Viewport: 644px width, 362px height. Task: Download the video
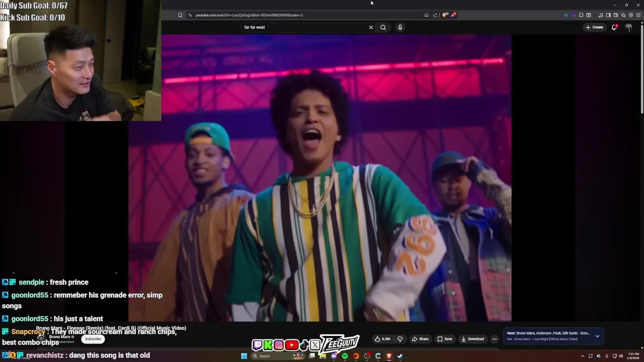tap(472, 339)
